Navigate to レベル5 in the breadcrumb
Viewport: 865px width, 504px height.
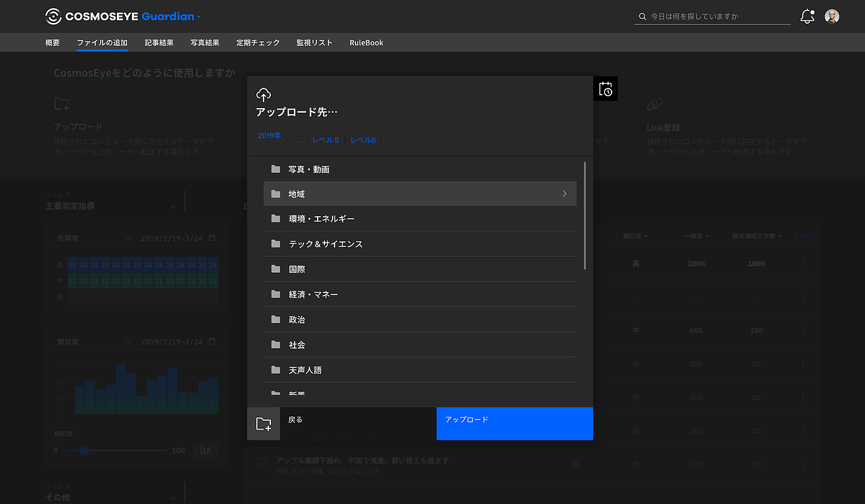click(x=325, y=140)
